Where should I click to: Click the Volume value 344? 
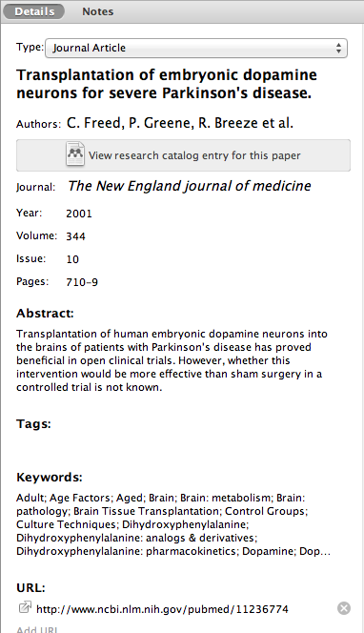click(76, 236)
